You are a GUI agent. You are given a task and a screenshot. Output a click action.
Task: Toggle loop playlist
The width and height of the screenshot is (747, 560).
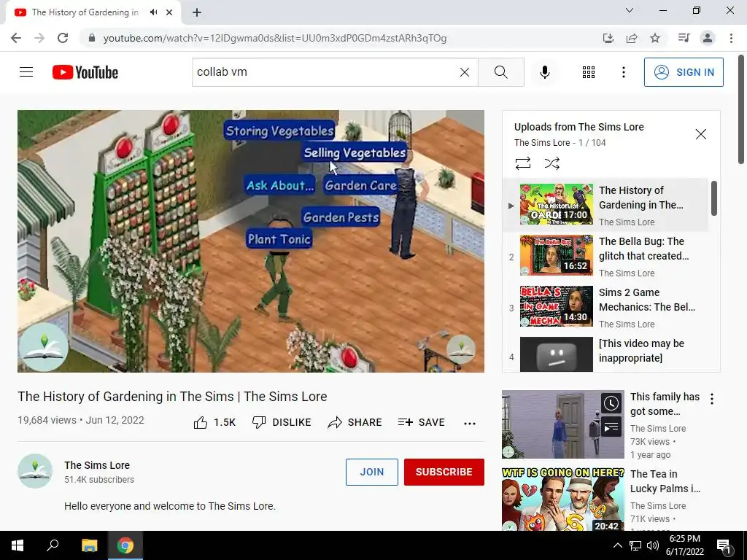[x=522, y=163]
